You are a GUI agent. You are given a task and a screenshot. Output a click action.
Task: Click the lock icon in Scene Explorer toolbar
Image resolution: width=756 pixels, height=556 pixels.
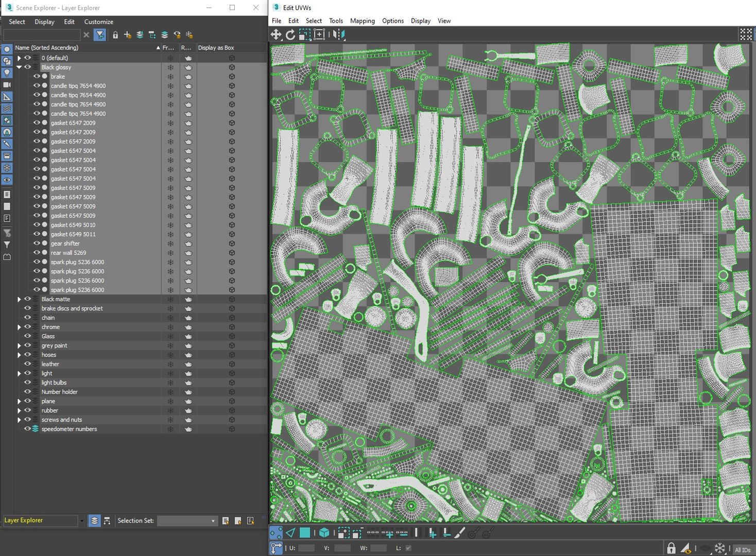click(115, 35)
